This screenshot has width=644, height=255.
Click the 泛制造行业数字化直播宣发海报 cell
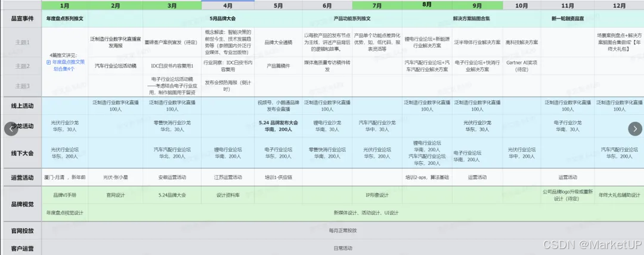point(116,42)
